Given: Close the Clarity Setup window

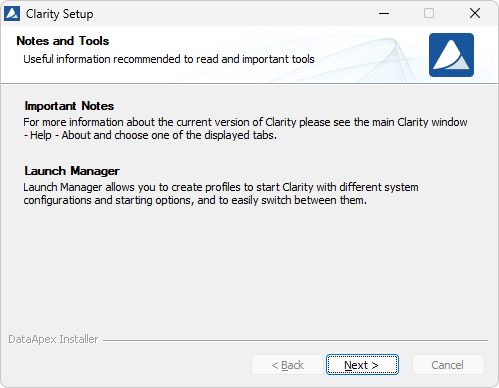Looking at the screenshot, I should 475,13.
